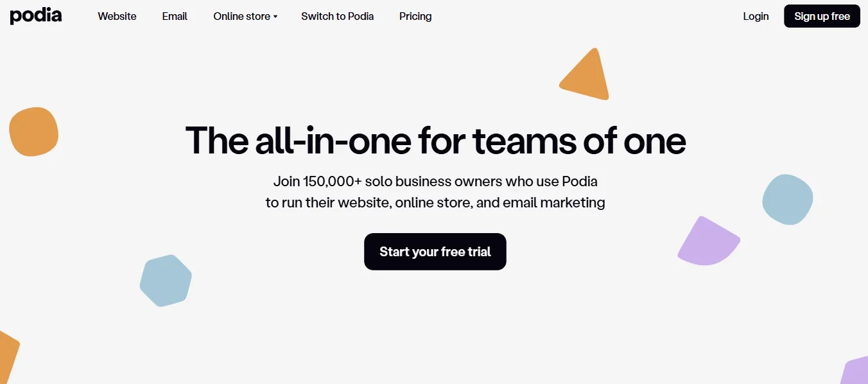Click the "Join 150,000+ solo business owners" text
The width and height of the screenshot is (868, 384).
[x=435, y=181]
